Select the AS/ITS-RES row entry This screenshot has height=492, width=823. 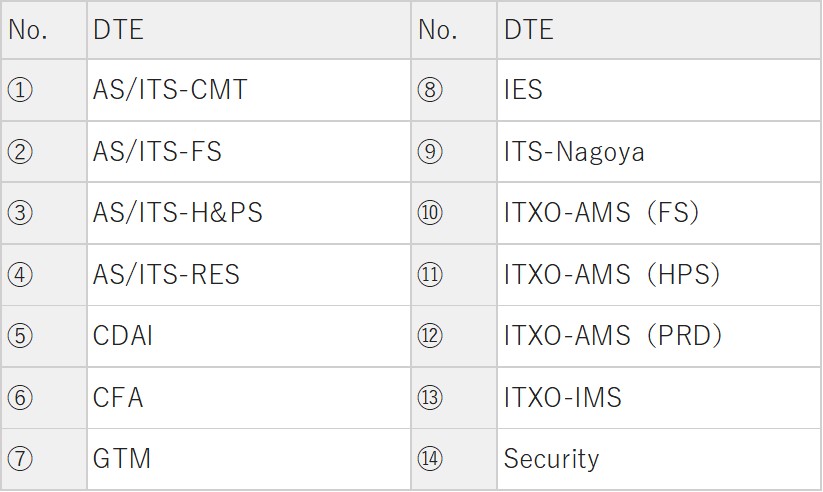point(166,274)
